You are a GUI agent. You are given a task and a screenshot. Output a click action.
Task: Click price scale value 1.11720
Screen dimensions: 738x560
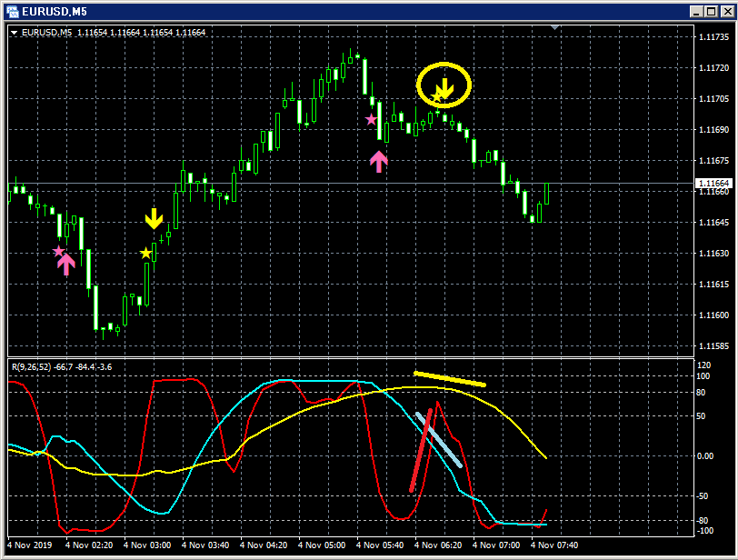[713, 68]
